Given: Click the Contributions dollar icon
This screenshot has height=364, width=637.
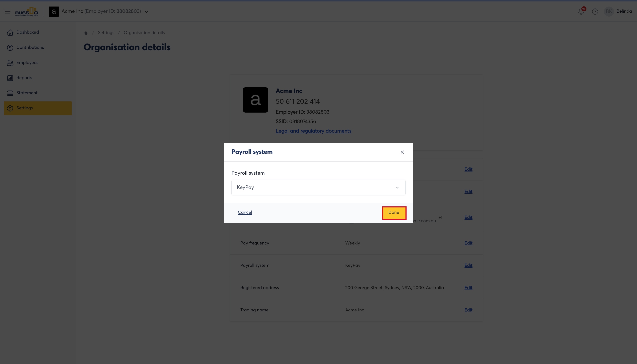Looking at the screenshot, I should [10, 48].
